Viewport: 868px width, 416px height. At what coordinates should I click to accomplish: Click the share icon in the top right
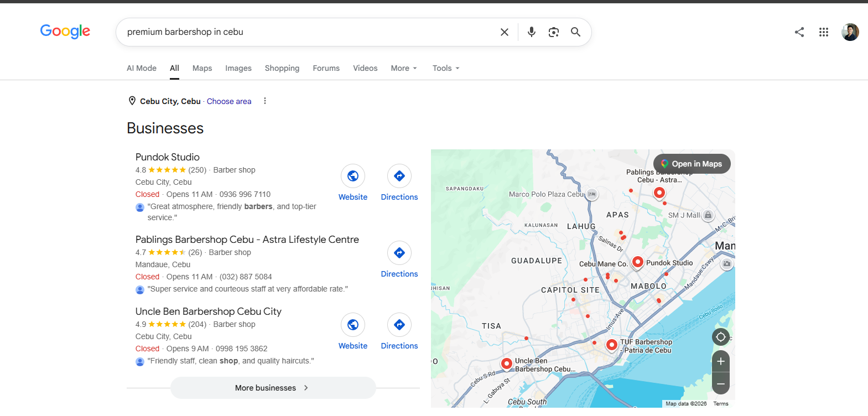pos(799,32)
